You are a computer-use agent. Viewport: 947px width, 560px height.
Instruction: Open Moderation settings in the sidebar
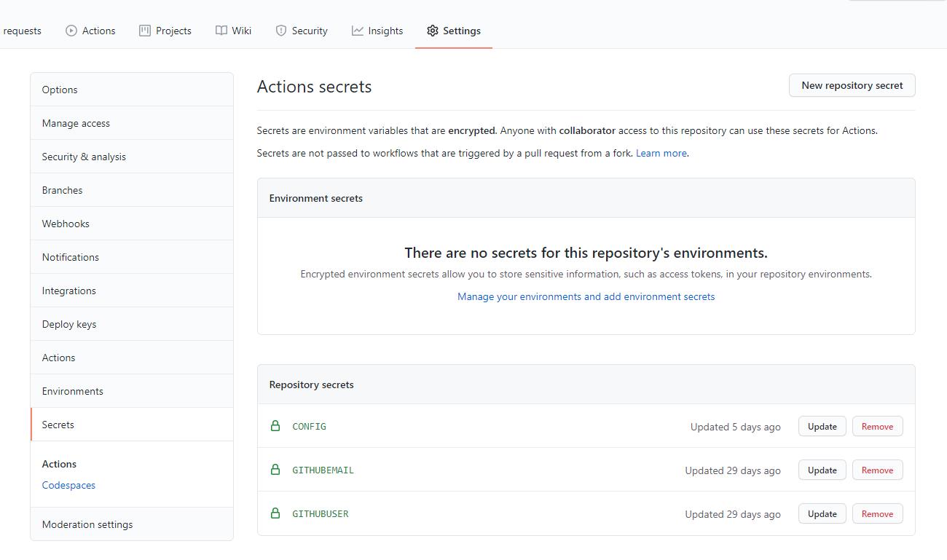coord(87,524)
